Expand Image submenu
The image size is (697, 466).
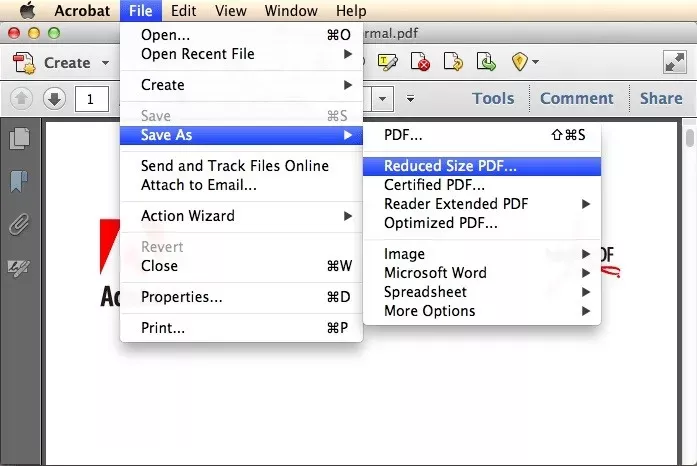(482, 254)
